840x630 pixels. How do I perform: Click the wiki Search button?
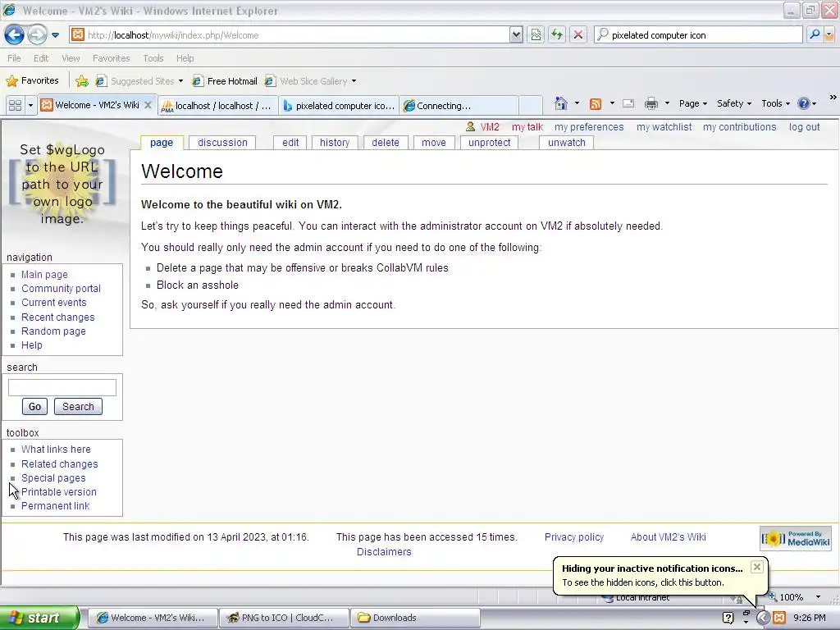click(78, 407)
